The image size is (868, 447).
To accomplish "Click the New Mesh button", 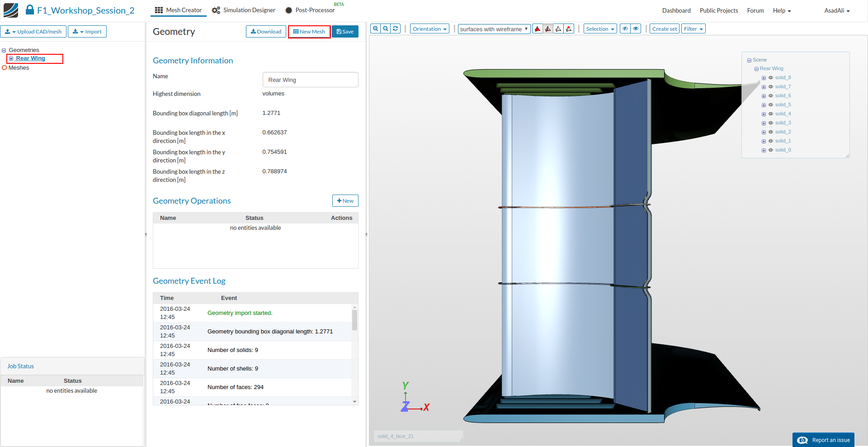I will (x=309, y=32).
